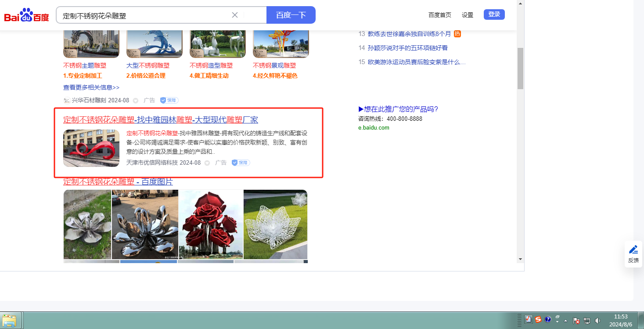
Task: Clear the search box with the X icon
Action: (235, 15)
